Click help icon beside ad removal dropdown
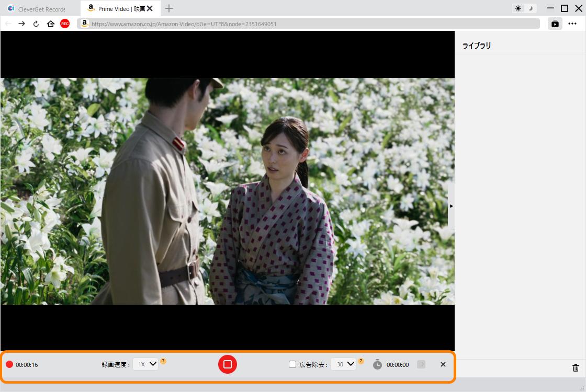This screenshot has height=392, width=586. pyautogui.click(x=360, y=361)
